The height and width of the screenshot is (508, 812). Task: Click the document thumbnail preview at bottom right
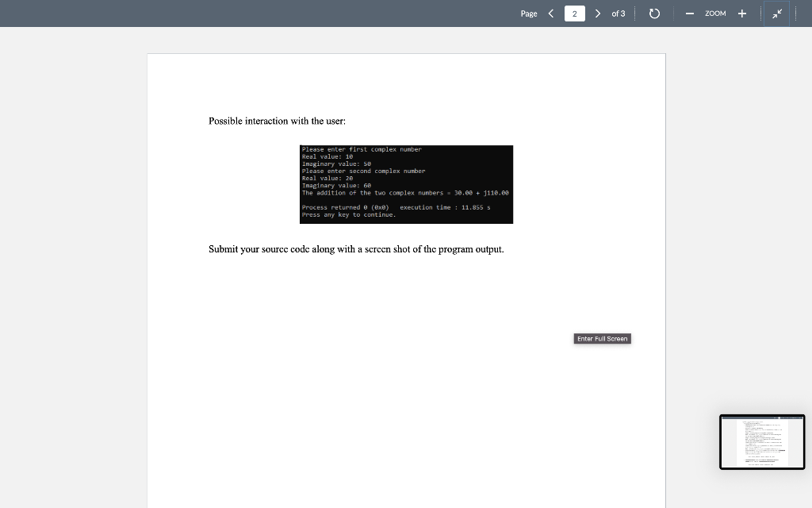[762, 442]
